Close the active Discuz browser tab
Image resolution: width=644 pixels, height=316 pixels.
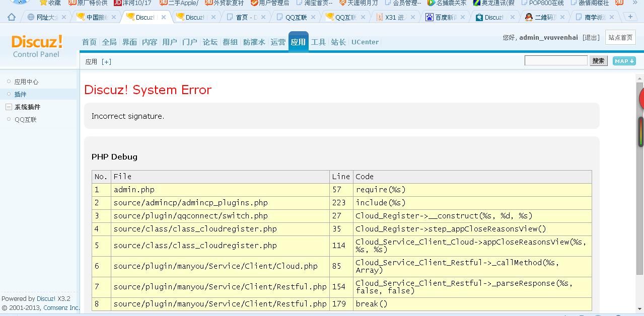[164, 17]
